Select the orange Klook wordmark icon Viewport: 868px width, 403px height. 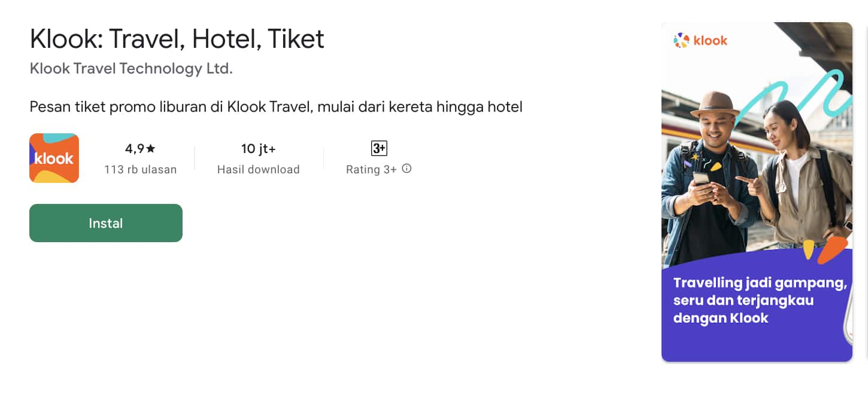coord(712,40)
